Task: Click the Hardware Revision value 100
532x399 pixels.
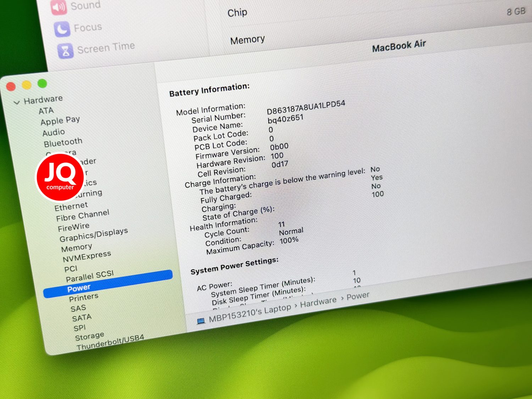Action: pos(277,156)
